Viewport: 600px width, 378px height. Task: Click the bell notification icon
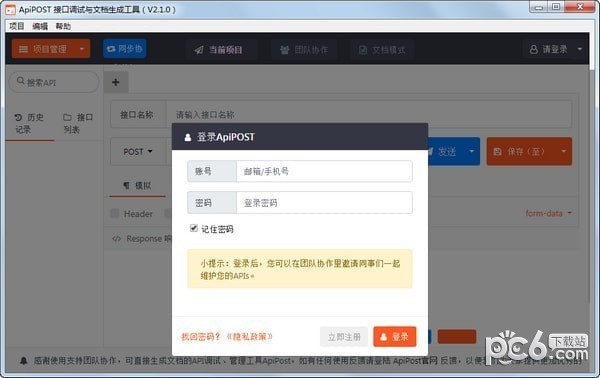click(24, 360)
